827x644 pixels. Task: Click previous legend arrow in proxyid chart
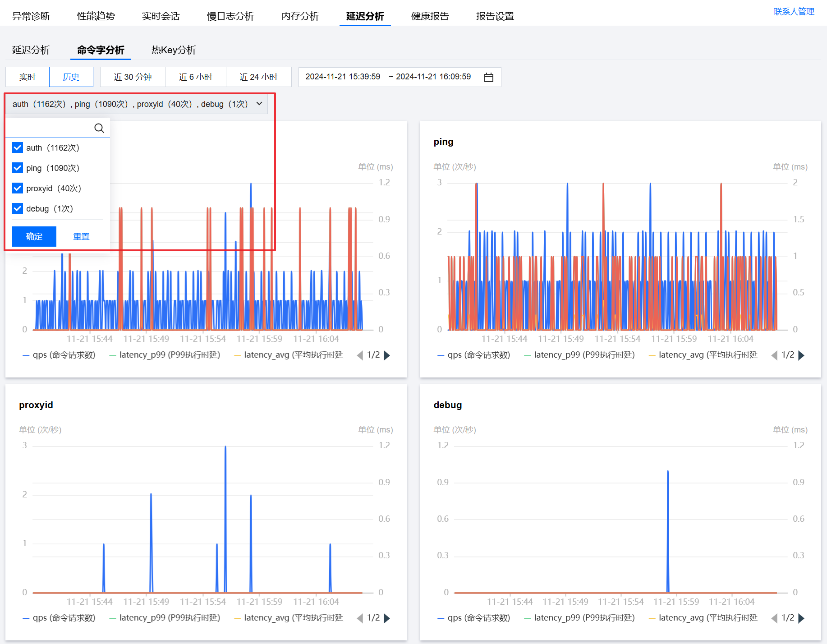point(360,618)
